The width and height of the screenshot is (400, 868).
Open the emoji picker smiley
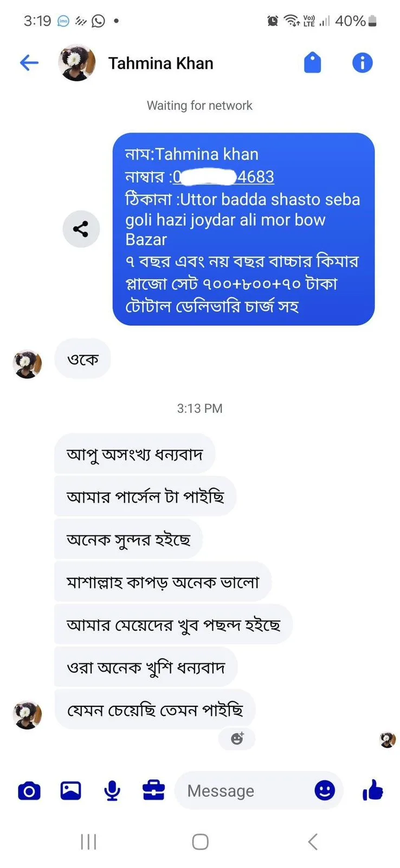coord(325,790)
